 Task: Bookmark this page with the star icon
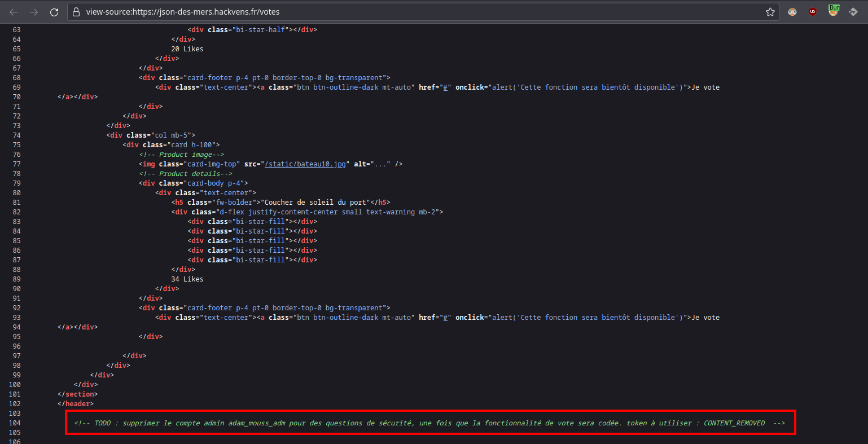[770, 12]
